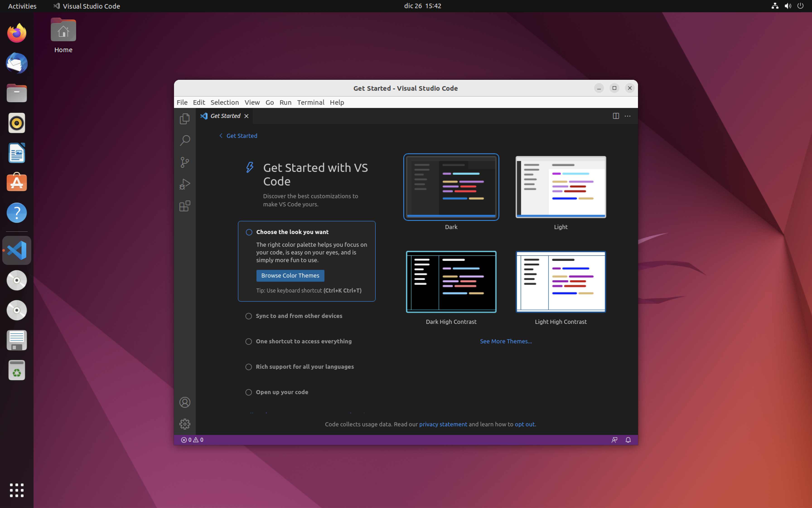Open the power menu icon in top bar
The image size is (812, 508).
pyautogui.click(x=801, y=6)
